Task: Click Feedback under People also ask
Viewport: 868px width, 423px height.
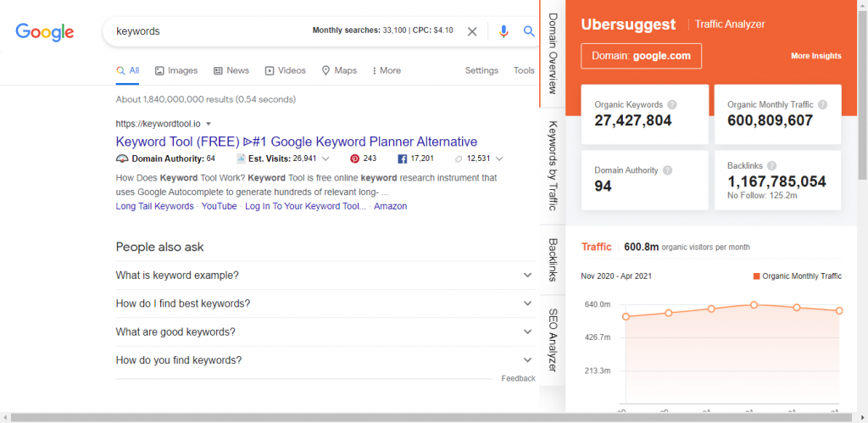Action: tap(518, 379)
